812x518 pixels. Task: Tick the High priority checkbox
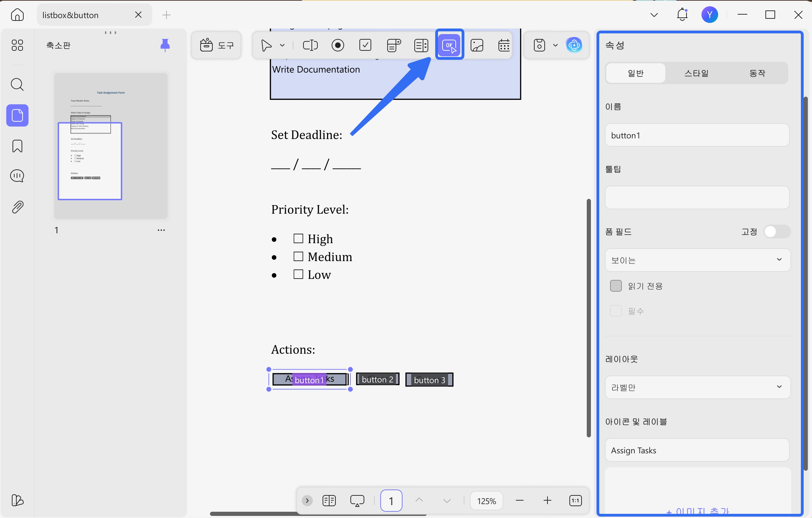298,238
